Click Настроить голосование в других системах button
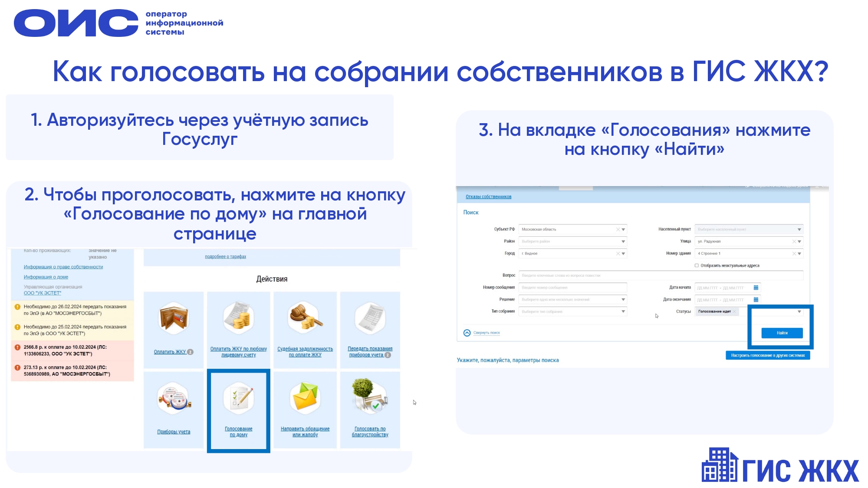The width and height of the screenshot is (868, 488). tap(767, 355)
